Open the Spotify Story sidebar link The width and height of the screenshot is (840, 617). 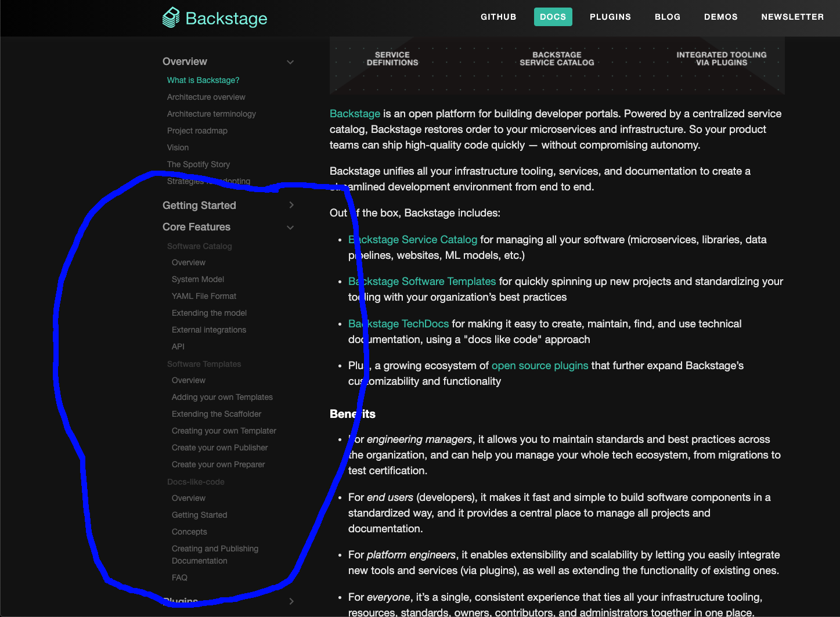(199, 164)
